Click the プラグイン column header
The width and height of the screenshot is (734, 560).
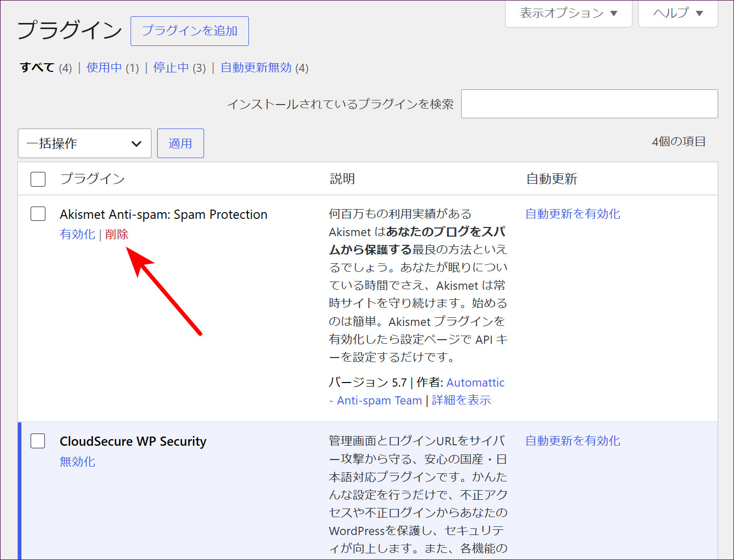click(x=92, y=179)
